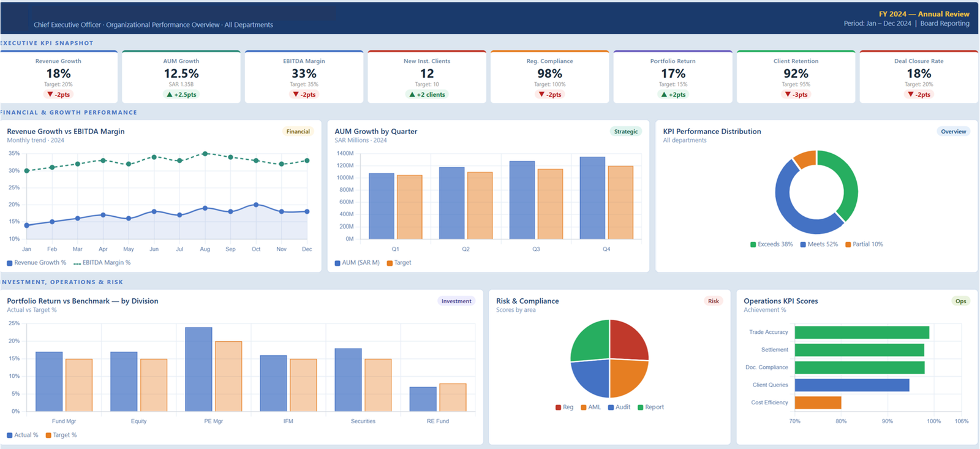Toggle the AML legend item
The width and height of the screenshot is (980, 449).
pyautogui.click(x=591, y=407)
